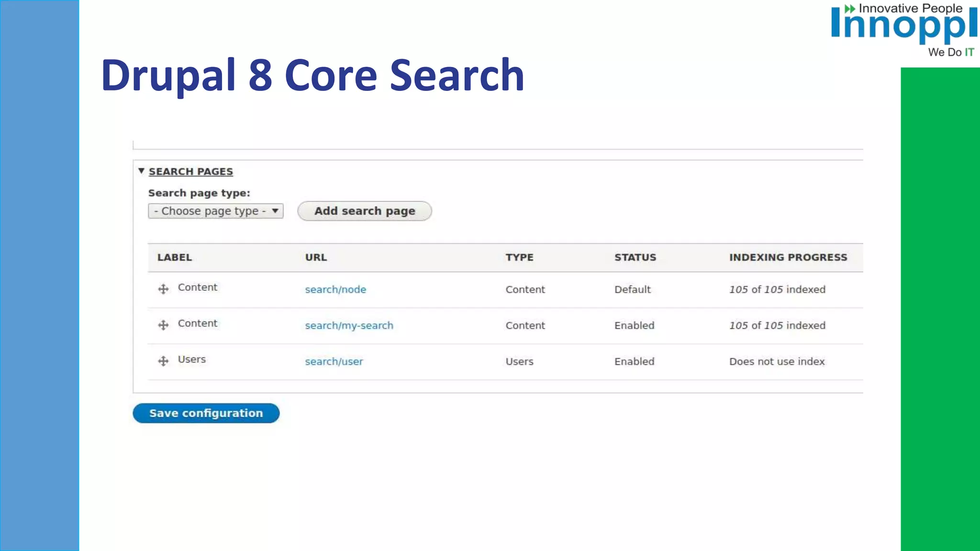980x551 pixels.
Task: Click indexed progress text in search/my-search row
Action: 778,325
